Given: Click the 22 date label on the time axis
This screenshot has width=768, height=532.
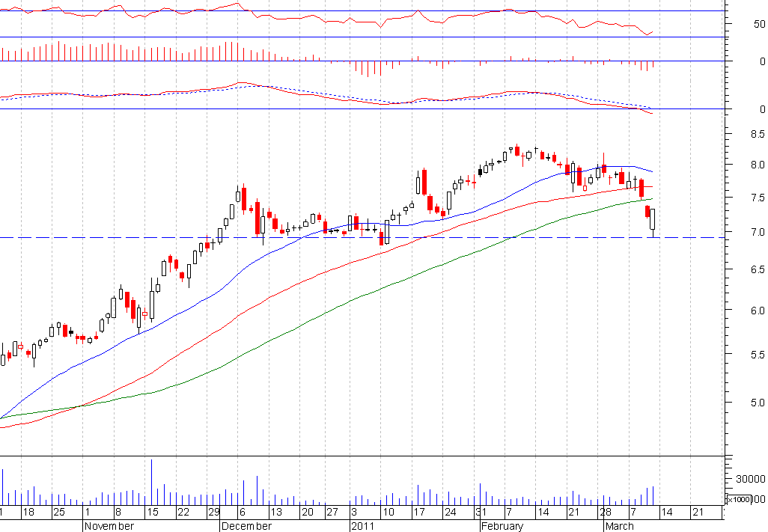Looking at the screenshot, I should coord(183,513).
